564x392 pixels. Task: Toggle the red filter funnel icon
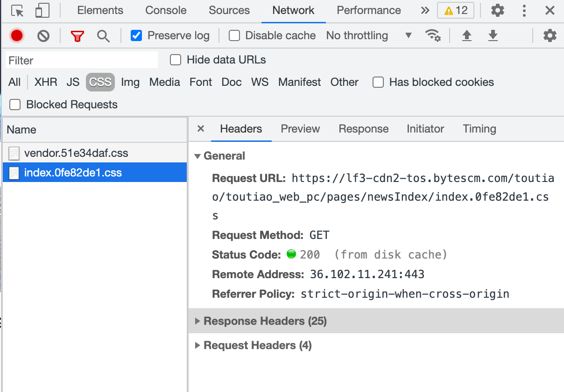point(78,35)
